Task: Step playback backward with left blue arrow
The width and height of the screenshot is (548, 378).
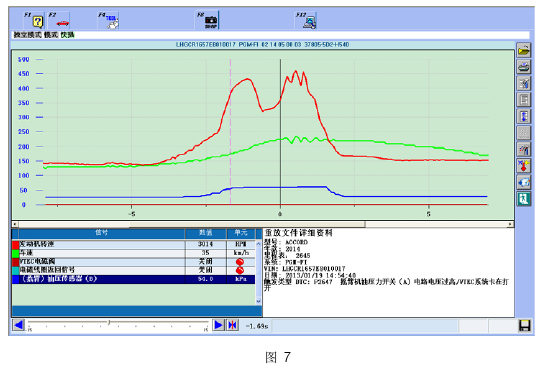Action: click(x=19, y=325)
